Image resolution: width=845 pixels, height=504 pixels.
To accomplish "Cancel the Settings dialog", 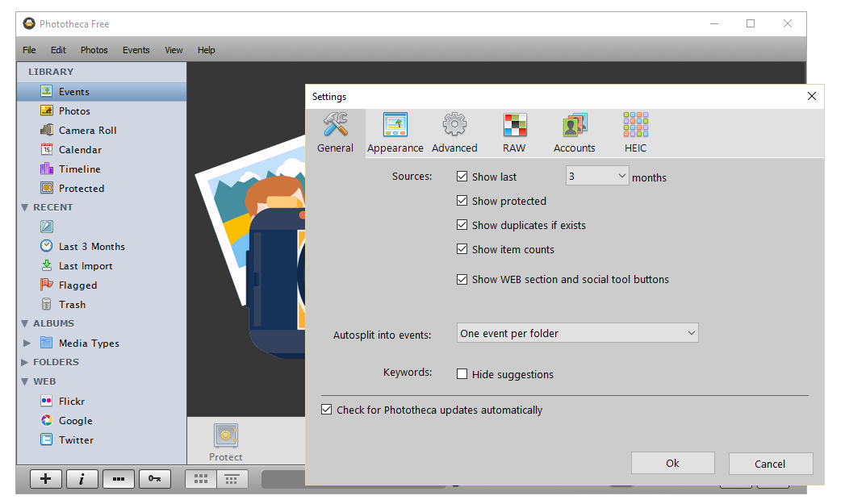I will coord(770,464).
